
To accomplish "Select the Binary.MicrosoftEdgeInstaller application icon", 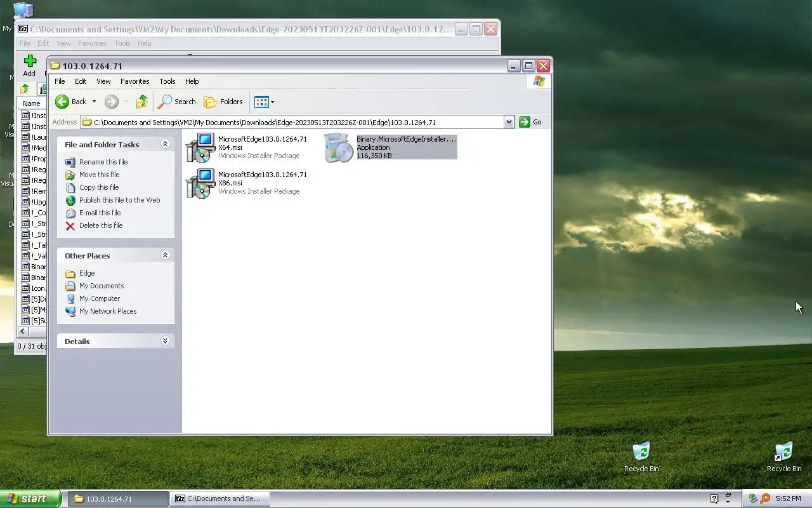I will pyautogui.click(x=339, y=147).
